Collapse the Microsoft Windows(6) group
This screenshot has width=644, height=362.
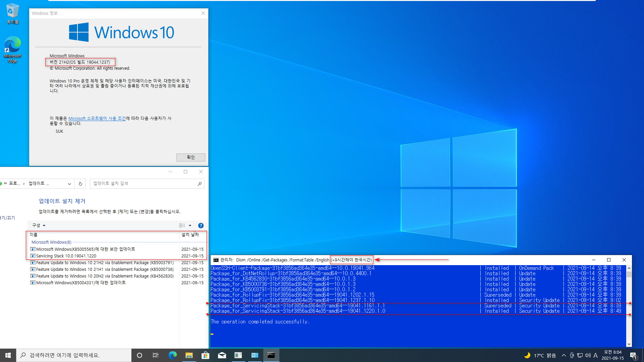51,242
